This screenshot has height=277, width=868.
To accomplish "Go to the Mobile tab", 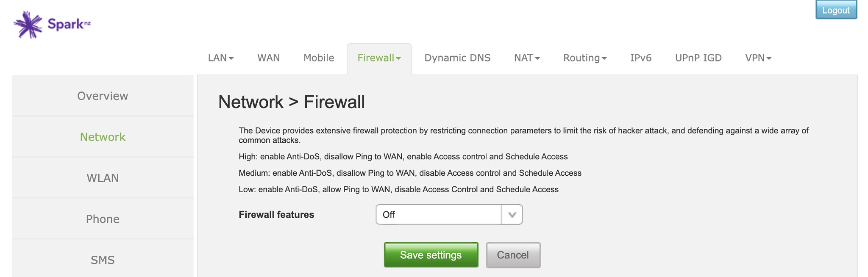I will tap(319, 58).
